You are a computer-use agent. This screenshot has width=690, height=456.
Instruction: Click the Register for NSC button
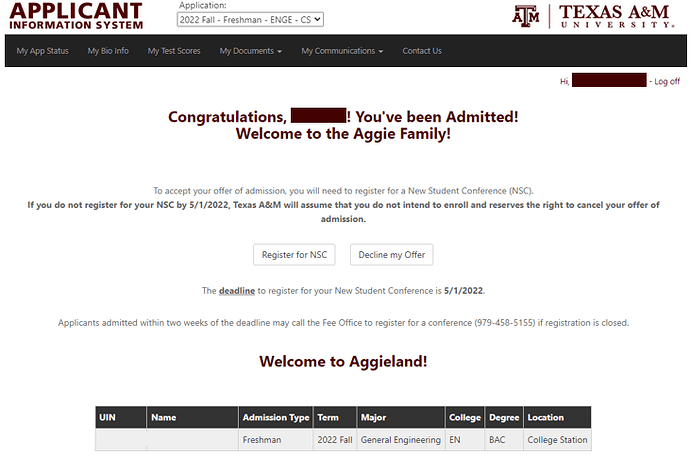(x=294, y=255)
